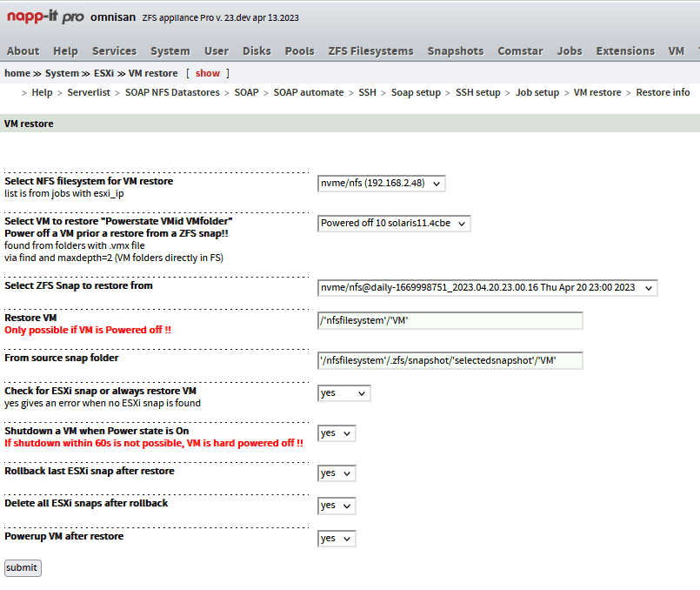Image resolution: width=700 pixels, height=590 pixels.
Task: Open the Help menu in top bar
Action: (65, 51)
